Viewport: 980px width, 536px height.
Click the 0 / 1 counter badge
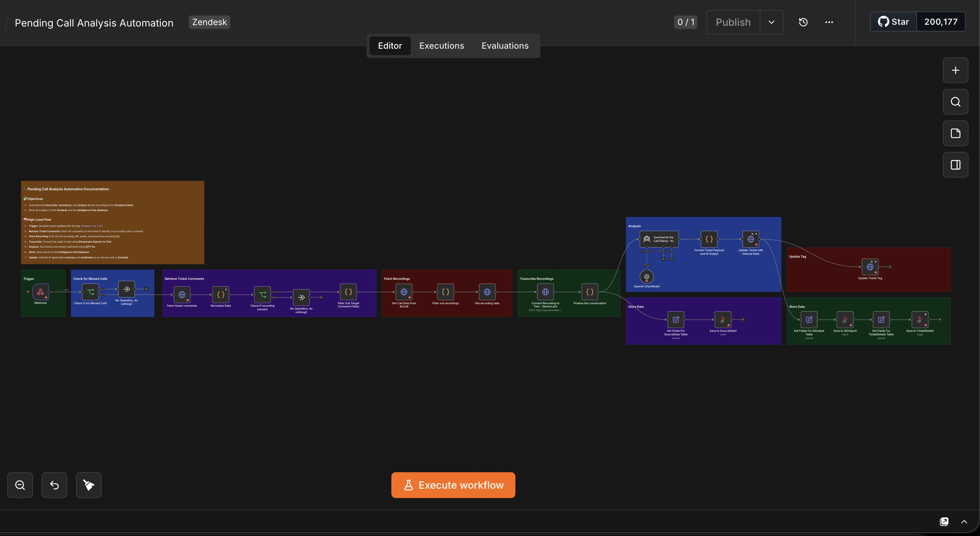tap(686, 22)
